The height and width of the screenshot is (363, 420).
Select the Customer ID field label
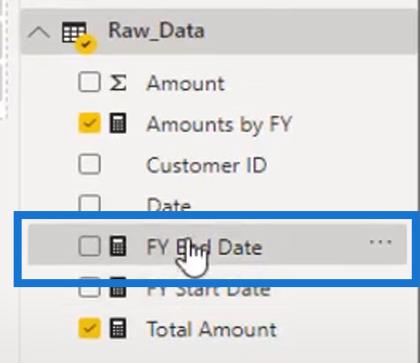[x=207, y=165]
